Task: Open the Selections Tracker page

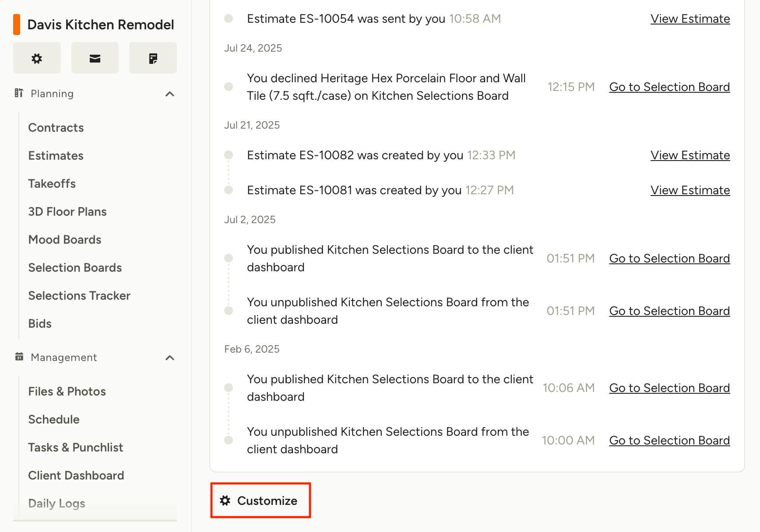Action: coord(79,296)
